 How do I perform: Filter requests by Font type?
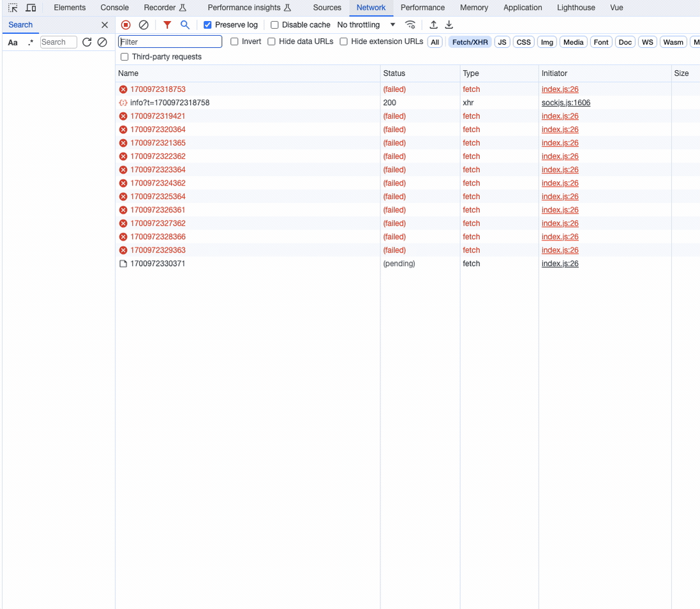pyautogui.click(x=601, y=42)
